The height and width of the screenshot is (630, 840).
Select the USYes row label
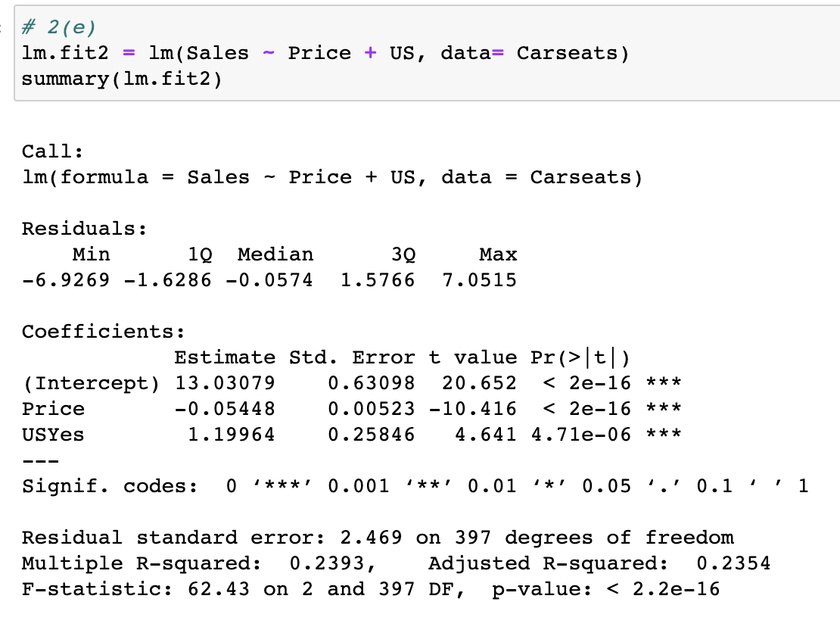coord(53,435)
